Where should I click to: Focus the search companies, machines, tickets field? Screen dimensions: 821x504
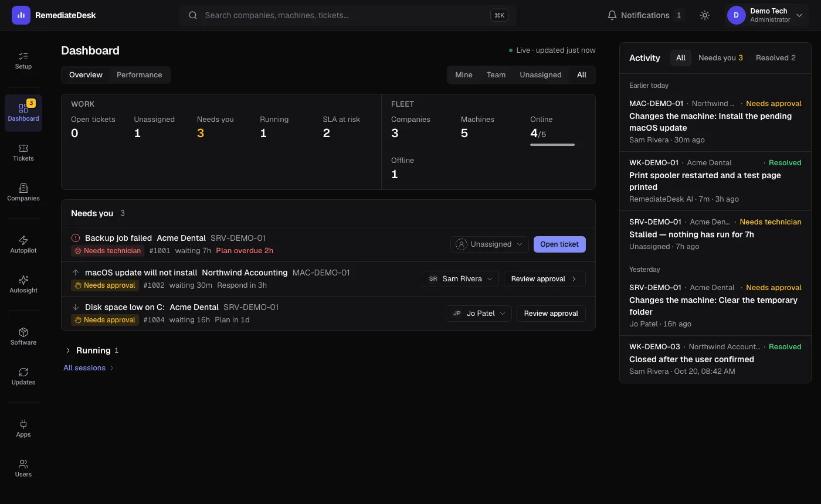pyautogui.click(x=347, y=15)
